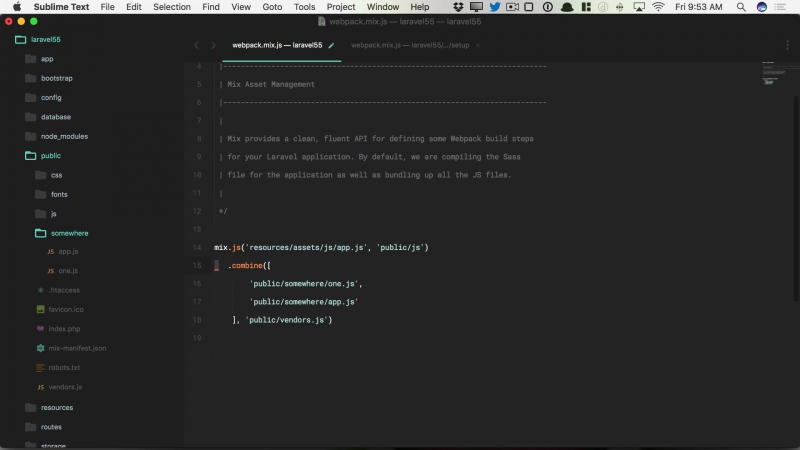Click the mix-manifest.json gear icon

40,348
